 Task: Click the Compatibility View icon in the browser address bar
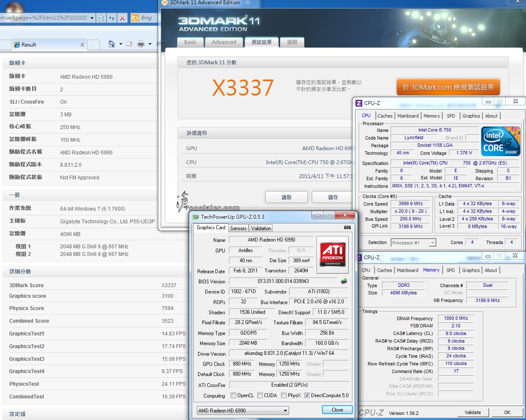click(101, 18)
